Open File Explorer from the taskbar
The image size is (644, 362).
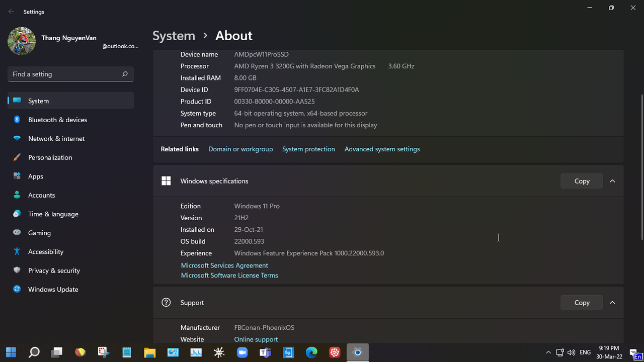click(x=149, y=352)
